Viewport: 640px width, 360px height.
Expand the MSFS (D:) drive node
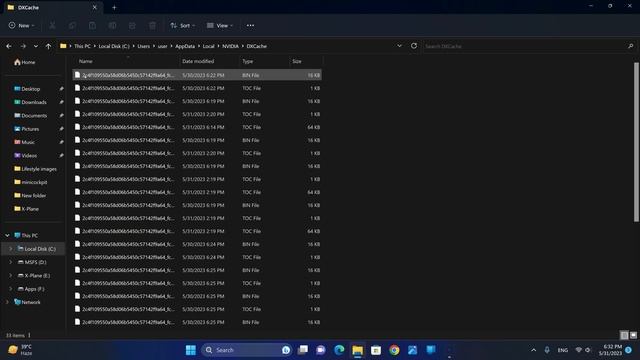coord(11,262)
